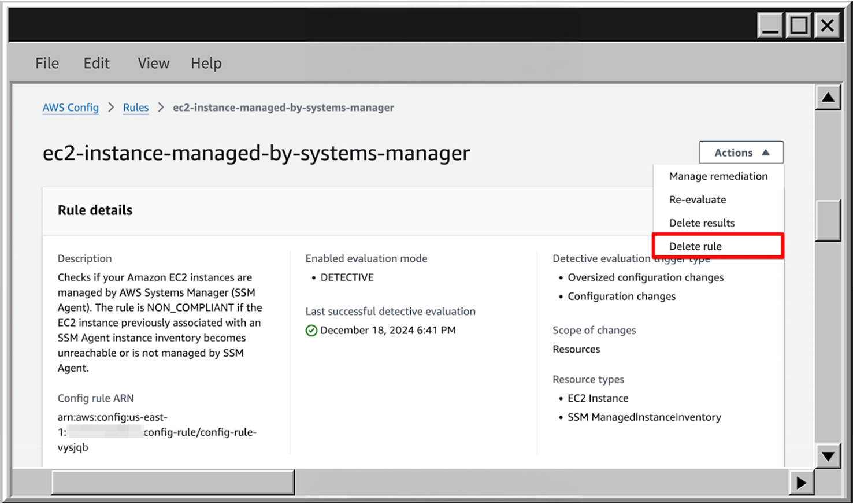Click 'SSM ManagedInstanceInventory' resource type
Screen dimensions: 853x504
(x=644, y=417)
